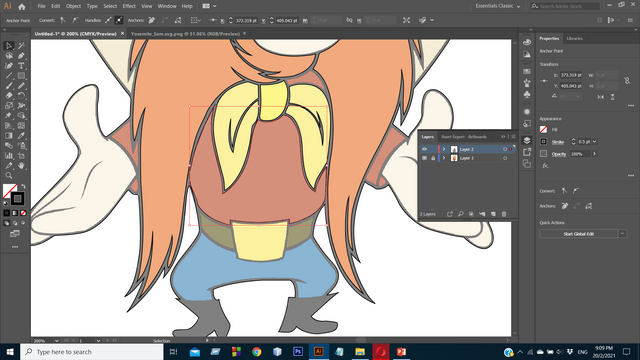Viewport: 640px width, 360px height.
Task: Open Asset Export dock icon
Action: (527, 152)
